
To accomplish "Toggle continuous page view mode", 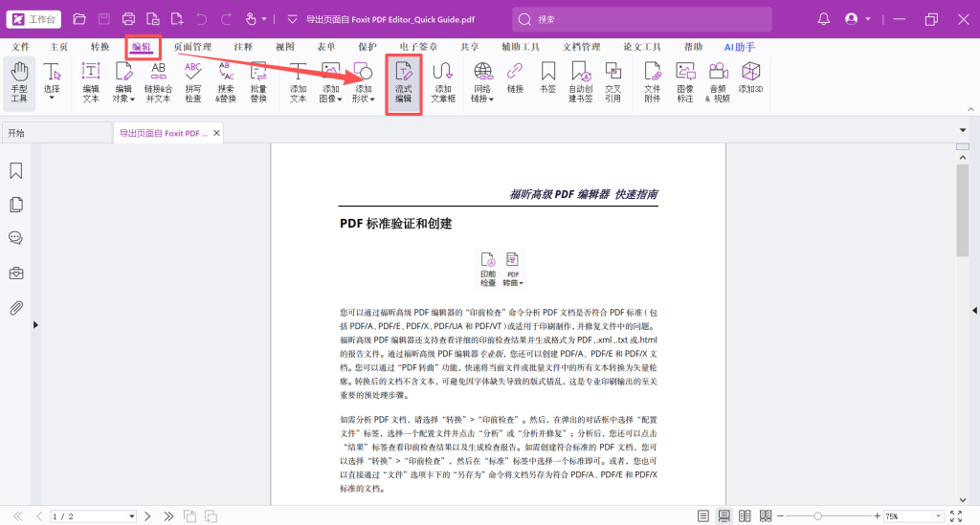I will point(724,516).
